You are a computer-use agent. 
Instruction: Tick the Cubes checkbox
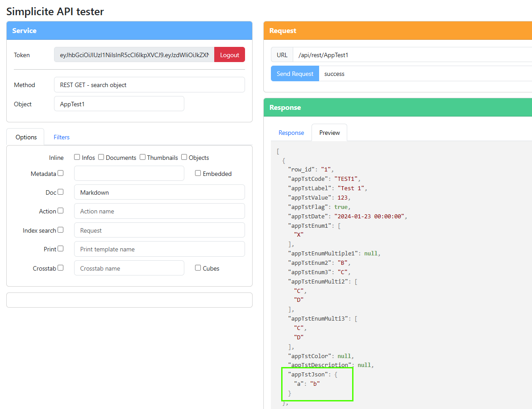point(198,268)
